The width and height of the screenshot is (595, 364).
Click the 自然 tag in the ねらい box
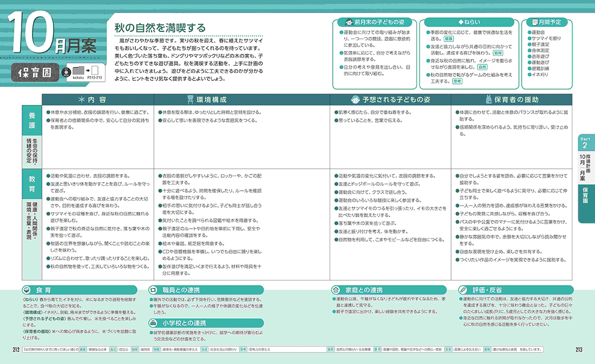pyautogui.click(x=482, y=67)
